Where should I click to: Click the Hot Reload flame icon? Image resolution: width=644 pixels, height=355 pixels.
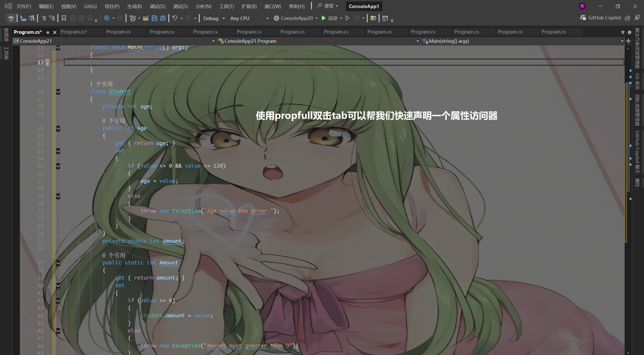pos(357,18)
